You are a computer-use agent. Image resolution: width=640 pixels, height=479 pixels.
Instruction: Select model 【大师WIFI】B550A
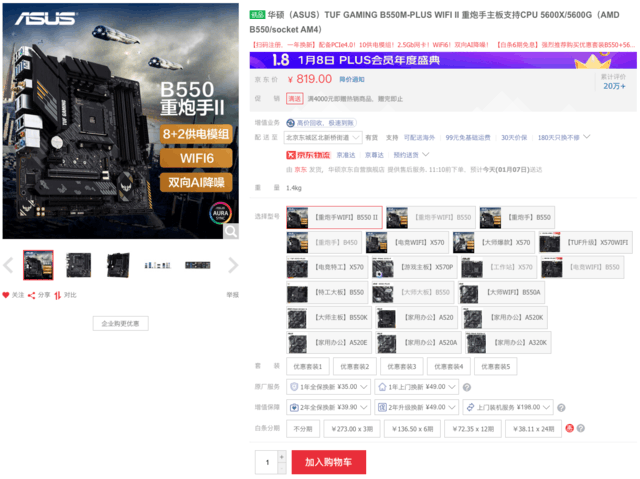[x=502, y=292]
